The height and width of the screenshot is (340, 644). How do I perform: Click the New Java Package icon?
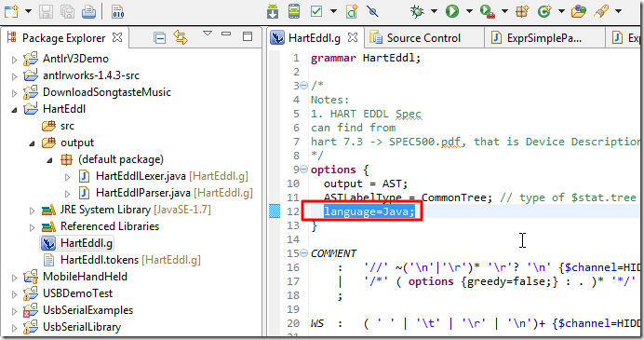522,11
